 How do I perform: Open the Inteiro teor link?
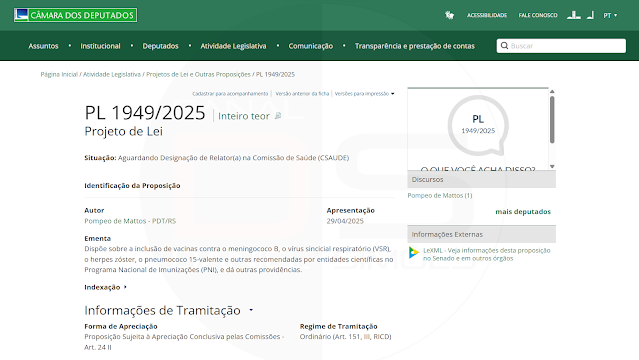pos(244,116)
